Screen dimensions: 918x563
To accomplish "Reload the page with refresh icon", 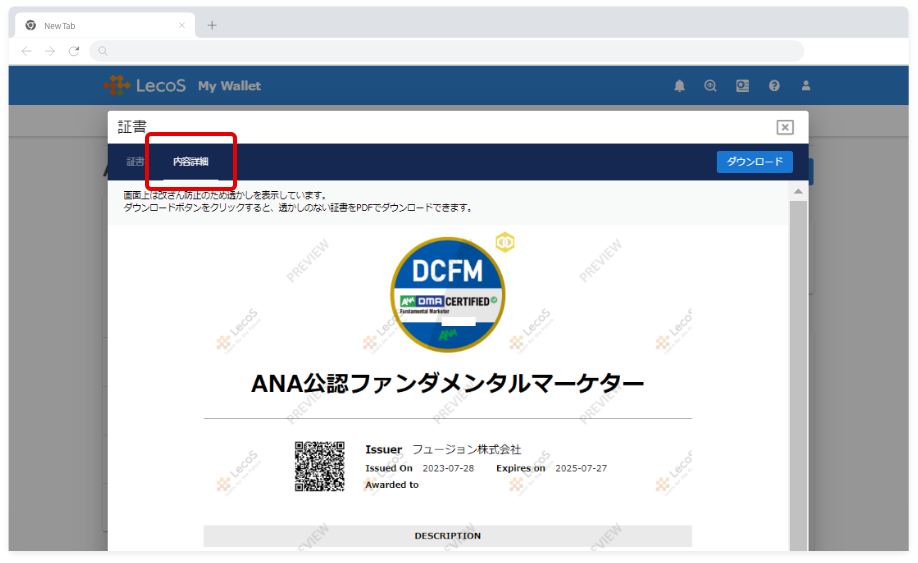I will [x=74, y=52].
